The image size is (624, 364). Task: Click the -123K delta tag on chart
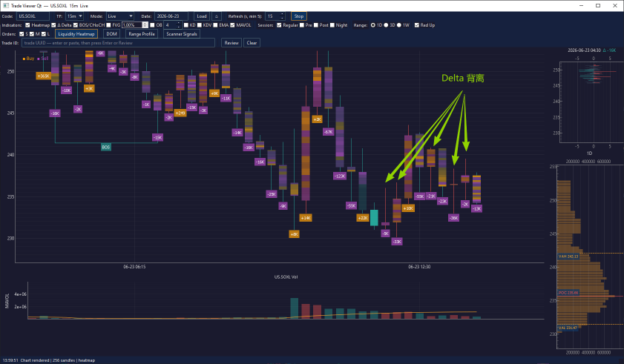[x=340, y=176]
